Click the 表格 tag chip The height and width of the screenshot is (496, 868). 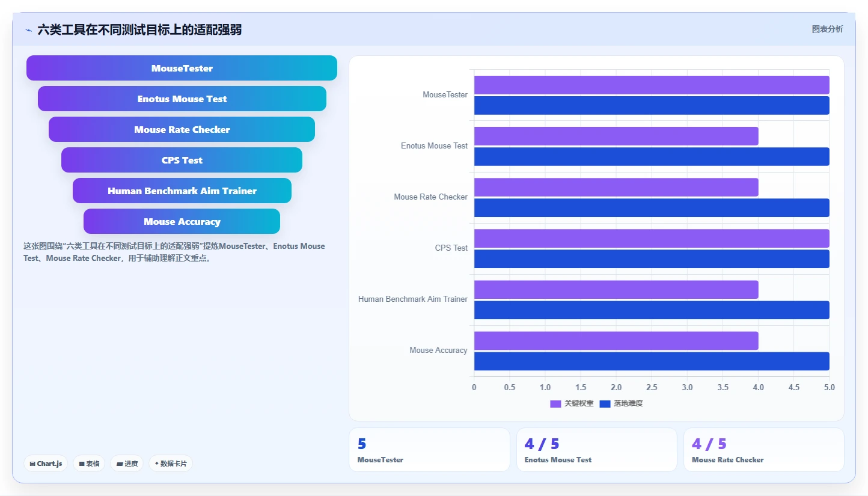point(89,464)
